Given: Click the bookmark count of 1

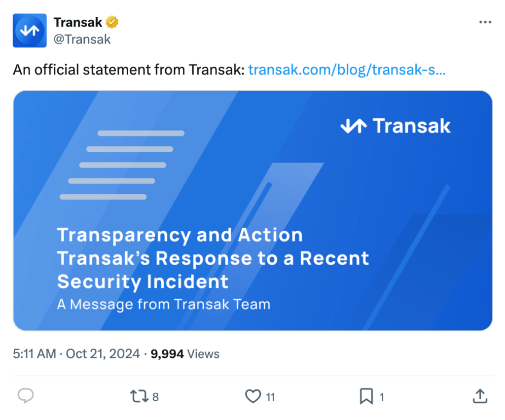Looking at the screenshot, I should click(382, 396).
